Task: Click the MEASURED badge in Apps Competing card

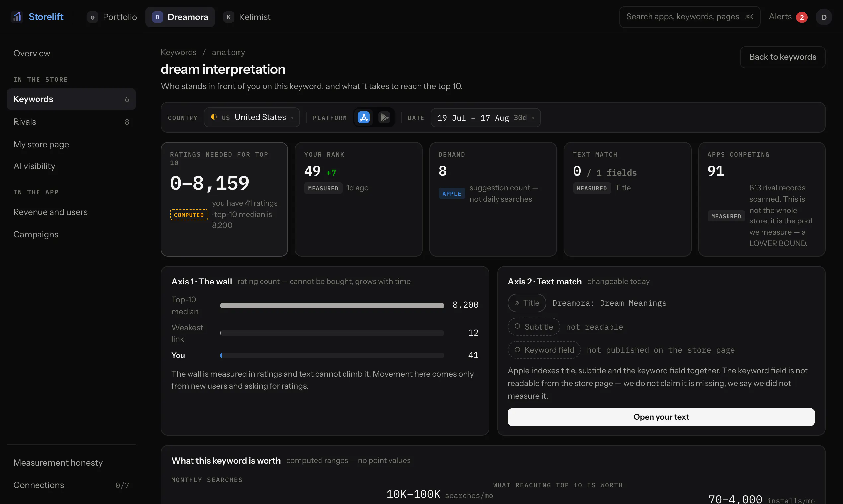Action: point(726,216)
